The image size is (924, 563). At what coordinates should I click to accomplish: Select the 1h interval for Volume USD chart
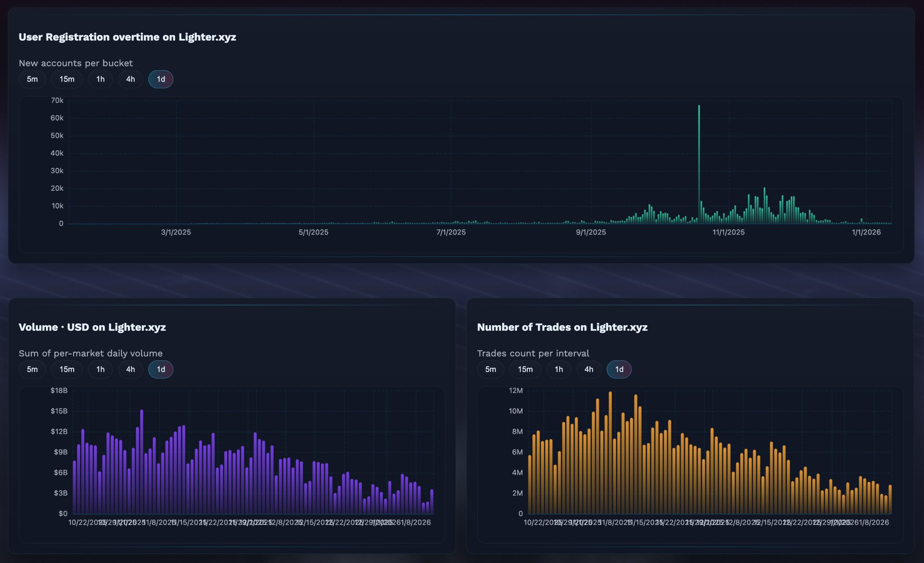(x=100, y=369)
